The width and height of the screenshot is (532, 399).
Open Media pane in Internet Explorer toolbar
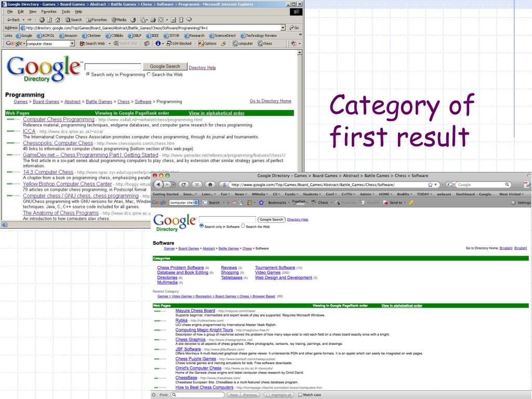(119, 20)
